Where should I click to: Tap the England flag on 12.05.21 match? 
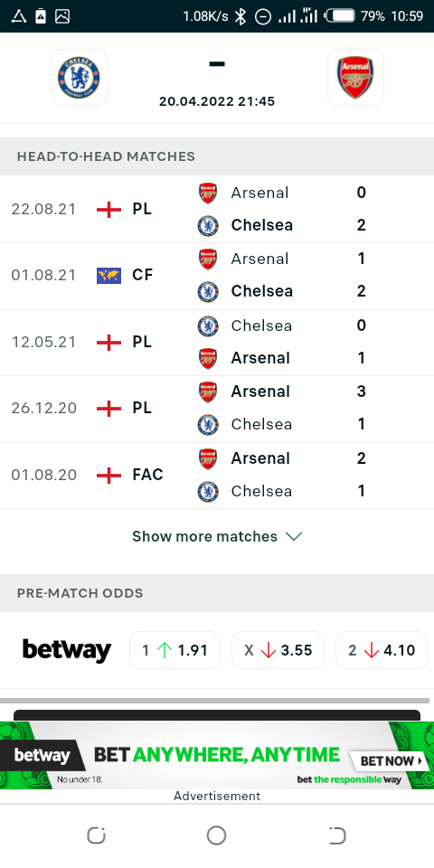click(108, 342)
